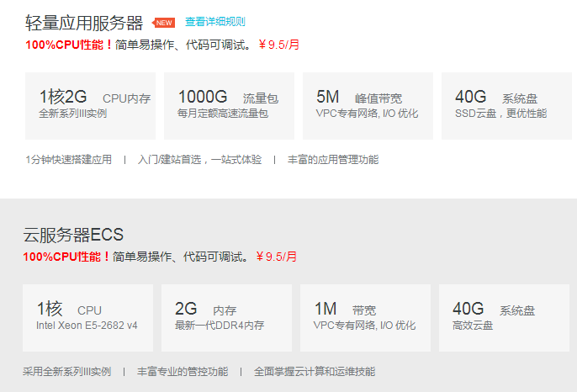Select the 1核 CPU Intel Xeon card
577x392 pixels.
(x=87, y=318)
